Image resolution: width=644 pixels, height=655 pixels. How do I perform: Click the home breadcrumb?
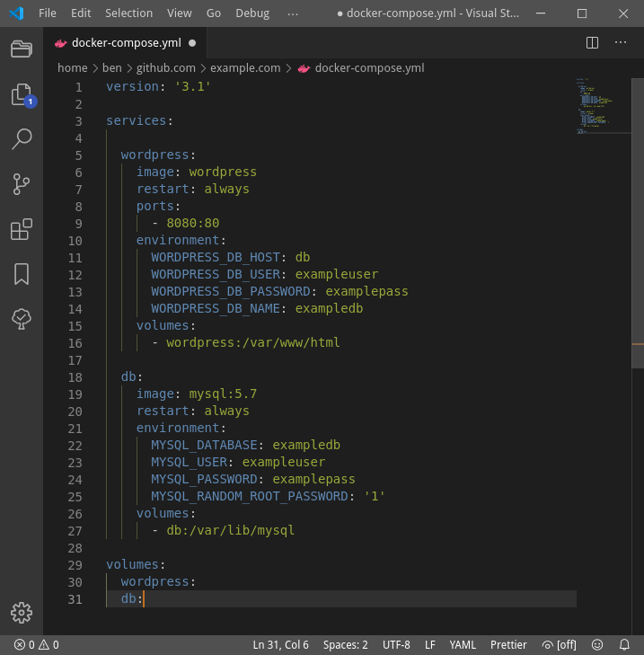tap(72, 67)
